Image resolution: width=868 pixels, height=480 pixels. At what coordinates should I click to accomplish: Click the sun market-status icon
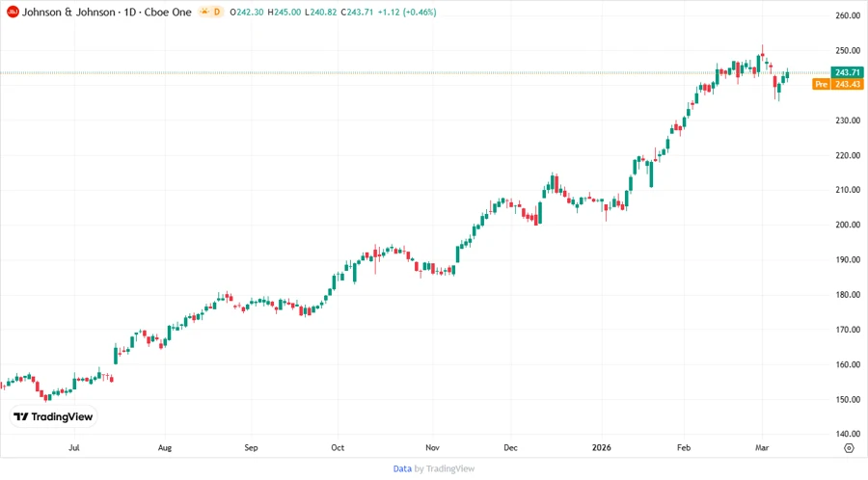pyautogui.click(x=204, y=13)
